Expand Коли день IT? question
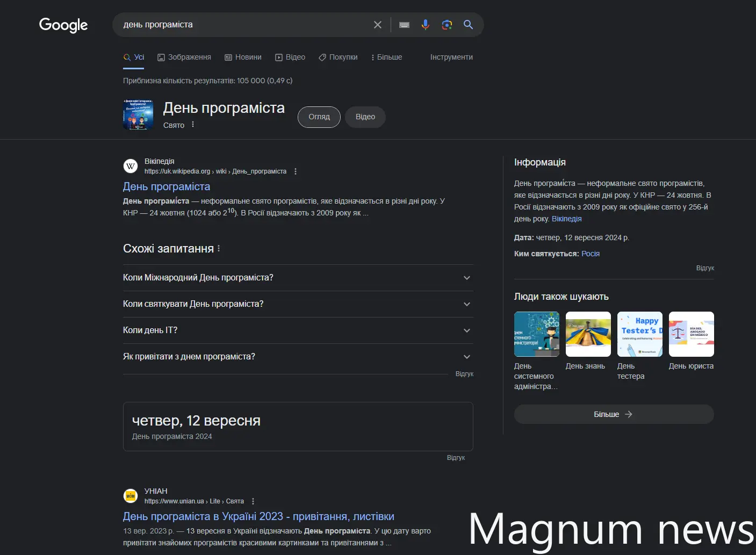Screen dimensions: 756x555 [x=298, y=330]
